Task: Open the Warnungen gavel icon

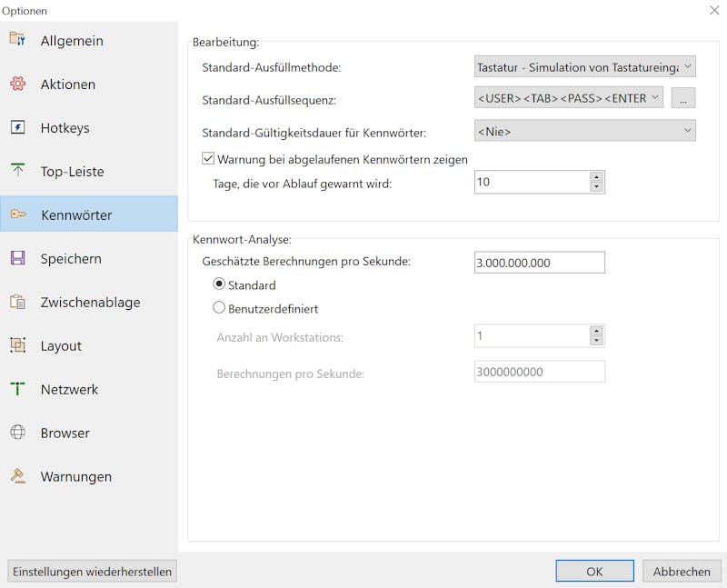Action: click(x=17, y=476)
